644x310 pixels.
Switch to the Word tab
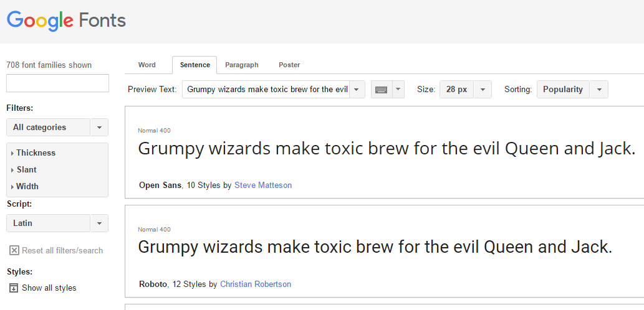pyautogui.click(x=147, y=65)
